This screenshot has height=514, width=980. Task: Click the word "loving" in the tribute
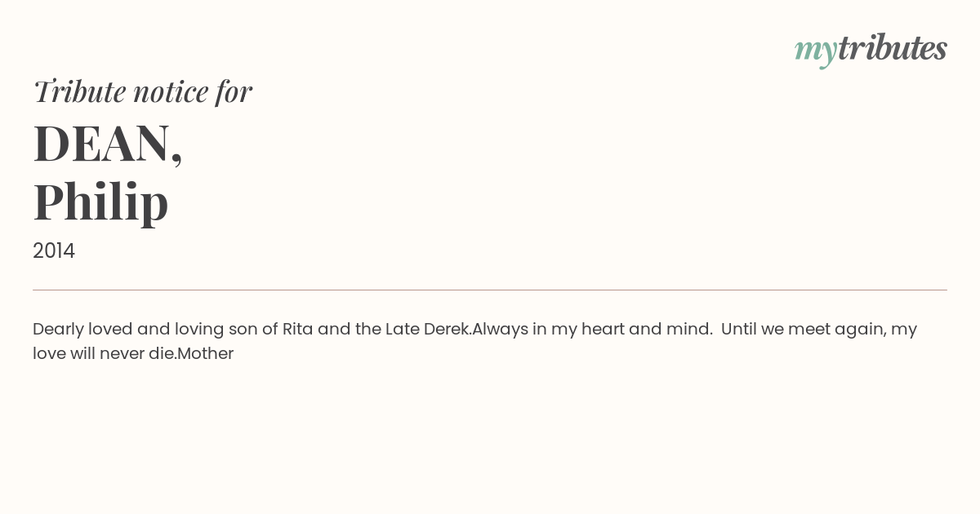[198, 330]
